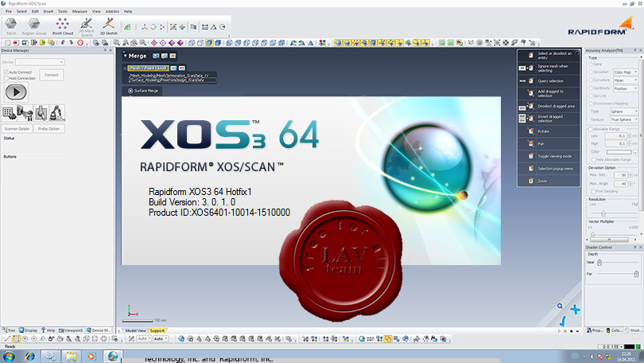
Task: Open the Position continuity dropdown
Action: click(626, 88)
